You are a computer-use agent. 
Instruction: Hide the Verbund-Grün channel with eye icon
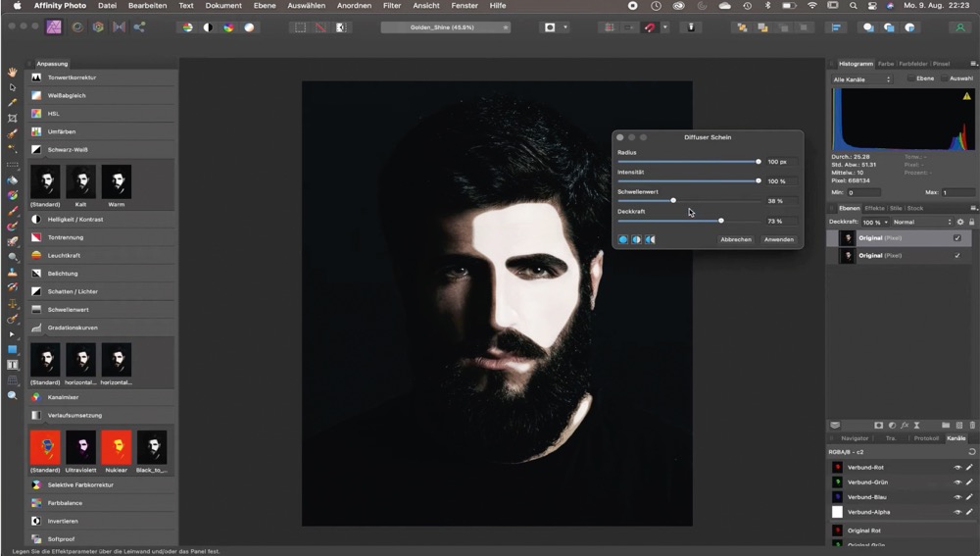[957, 482]
